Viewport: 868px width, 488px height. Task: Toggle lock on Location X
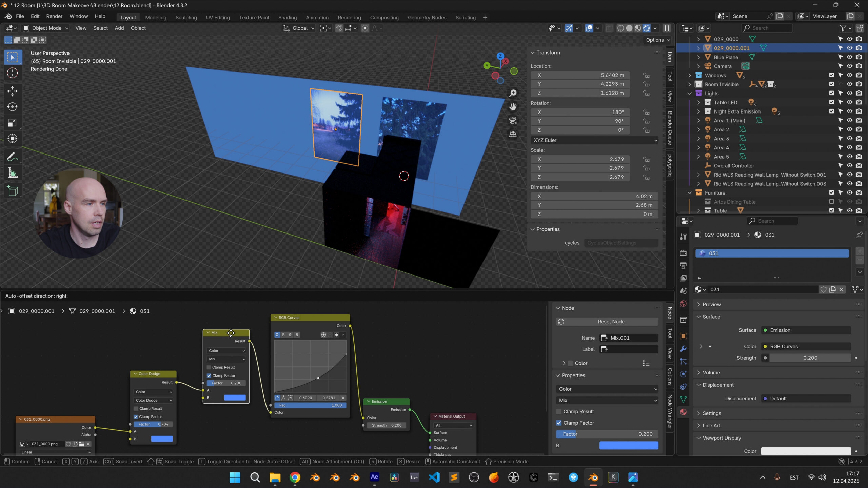pyautogui.click(x=646, y=75)
